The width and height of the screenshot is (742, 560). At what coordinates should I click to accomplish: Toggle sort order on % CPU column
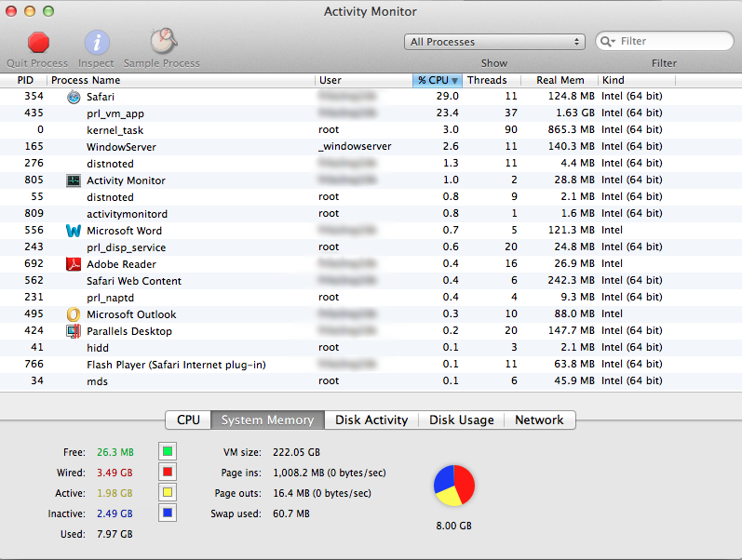tap(438, 80)
